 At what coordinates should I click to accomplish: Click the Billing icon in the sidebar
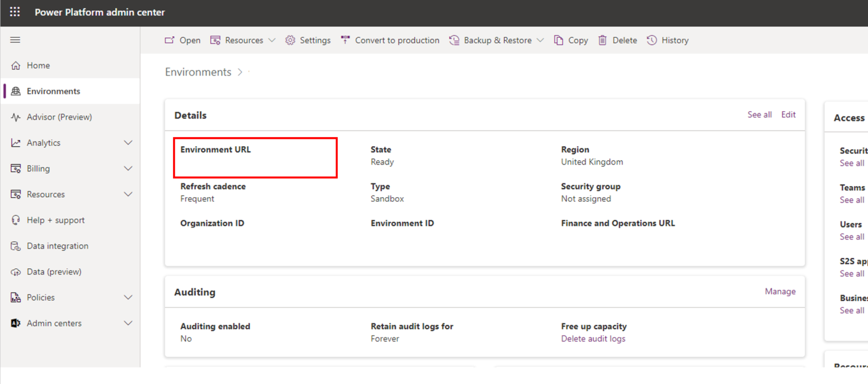16,169
